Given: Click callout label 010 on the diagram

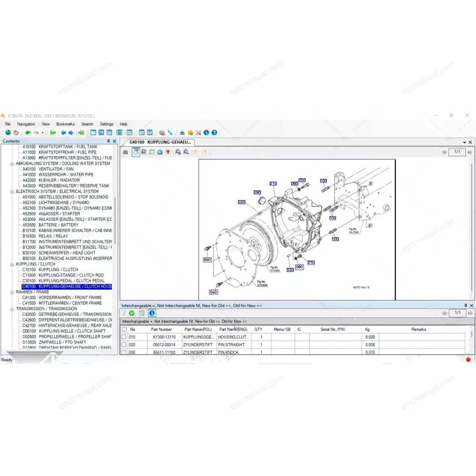Looking at the screenshot, I should (273, 184).
